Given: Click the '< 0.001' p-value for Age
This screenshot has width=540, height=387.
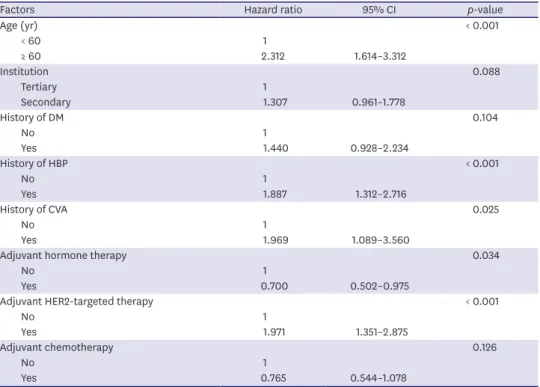Looking at the screenshot, I should click(482, 25).
